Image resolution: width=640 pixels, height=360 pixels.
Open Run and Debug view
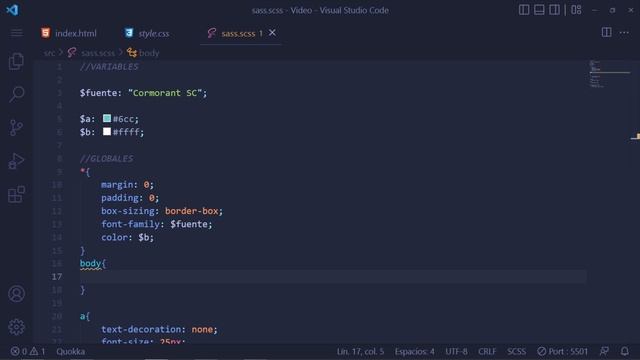pyautogui.click(x=16, y=161)
